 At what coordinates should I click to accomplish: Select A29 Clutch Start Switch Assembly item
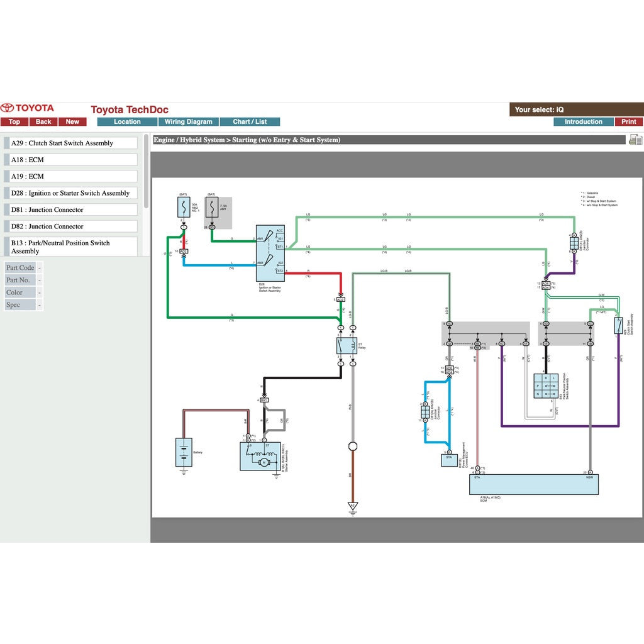[x=71, y=143]
